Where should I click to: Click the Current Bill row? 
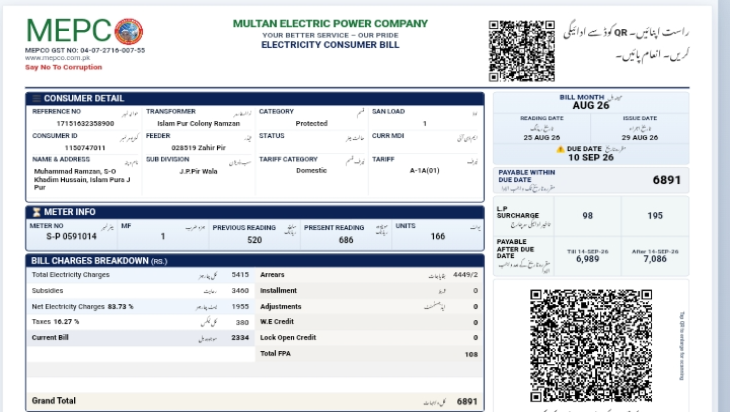[140, 338]
